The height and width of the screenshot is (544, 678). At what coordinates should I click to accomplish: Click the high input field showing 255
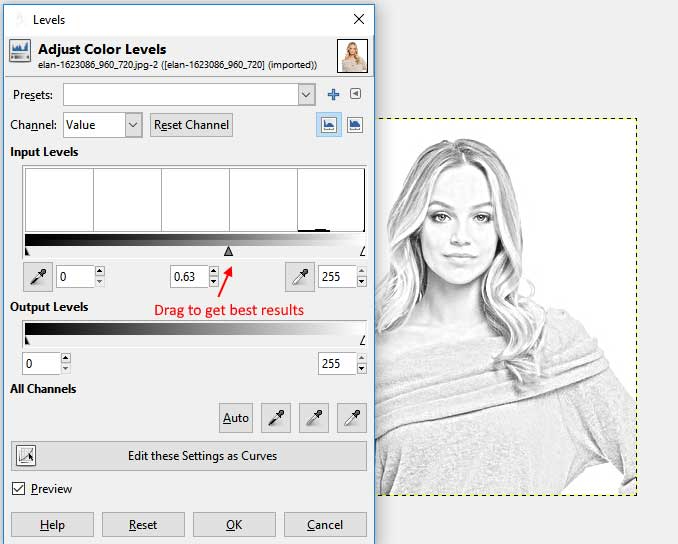tap(337, 277)
